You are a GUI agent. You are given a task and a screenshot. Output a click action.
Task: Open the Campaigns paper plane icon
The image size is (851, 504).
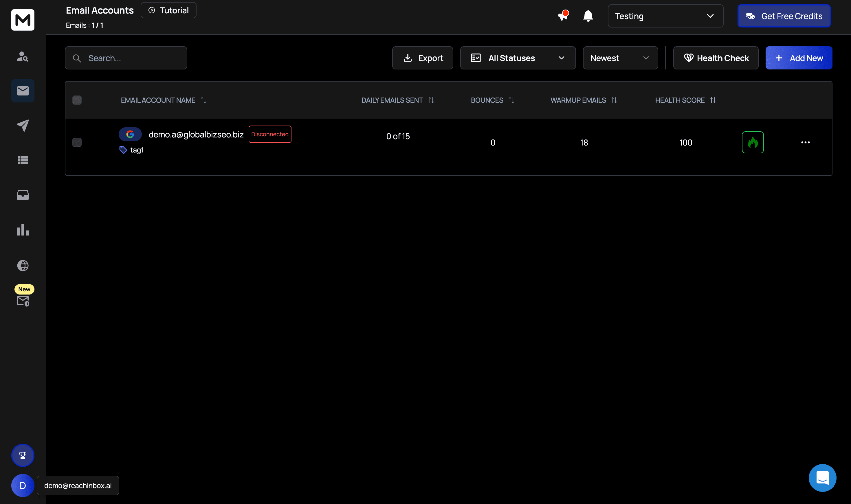(23, 125)
